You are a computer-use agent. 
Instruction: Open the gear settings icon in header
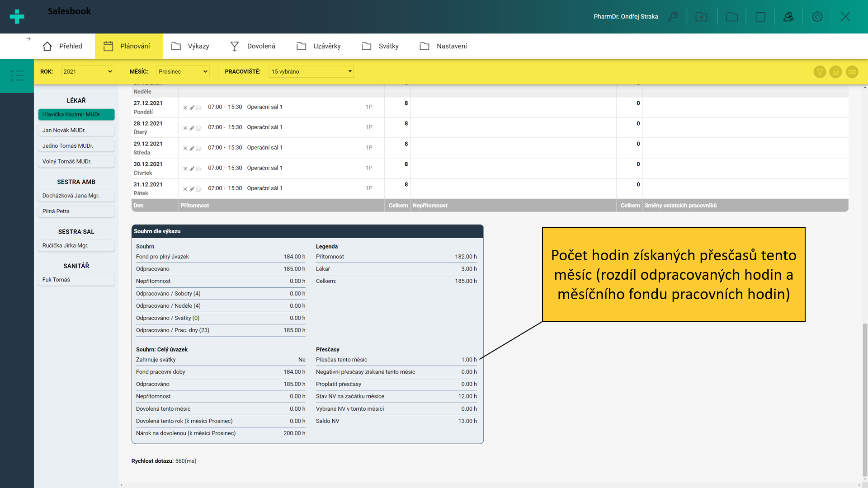point(817,17)
